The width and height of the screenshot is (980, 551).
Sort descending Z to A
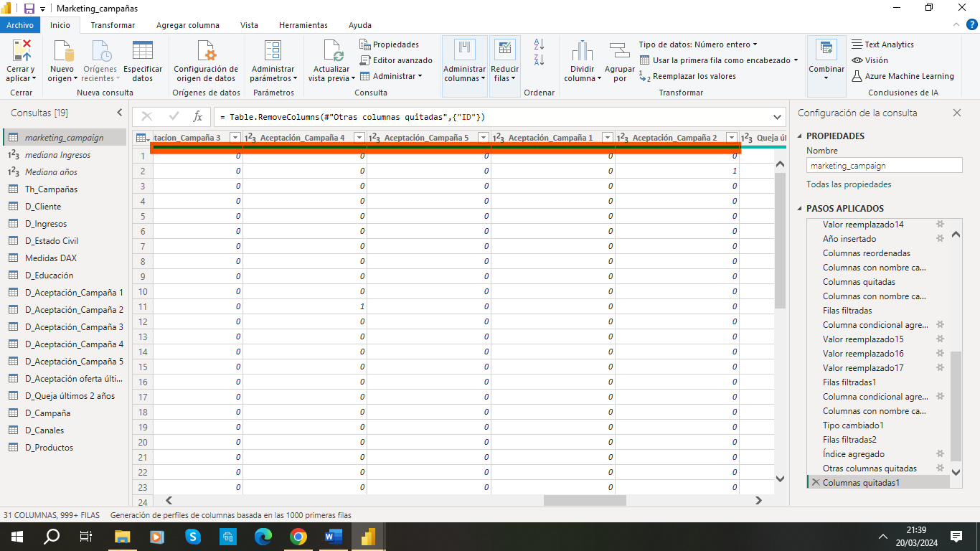click(540, 60)
